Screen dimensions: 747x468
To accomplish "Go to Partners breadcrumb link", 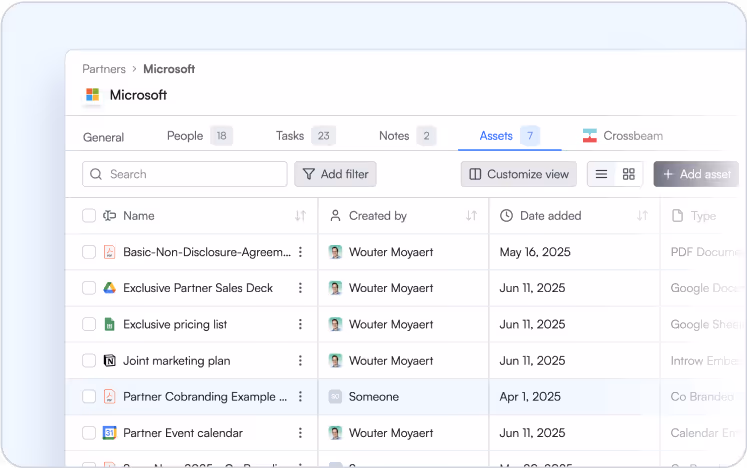I will point(104,69).
